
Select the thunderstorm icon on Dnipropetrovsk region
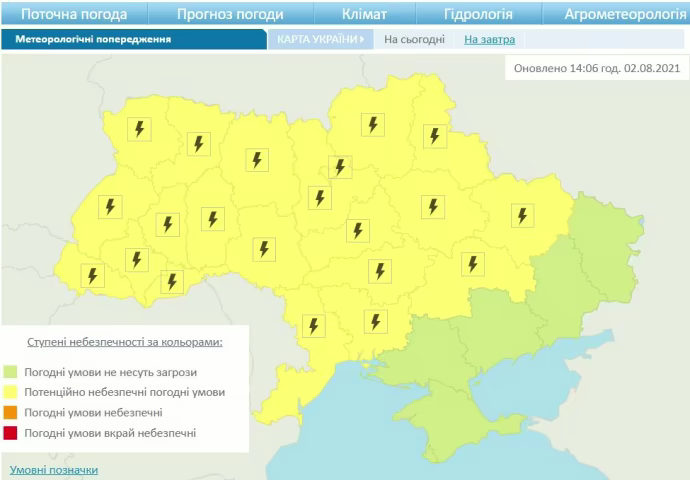point(472,264)
